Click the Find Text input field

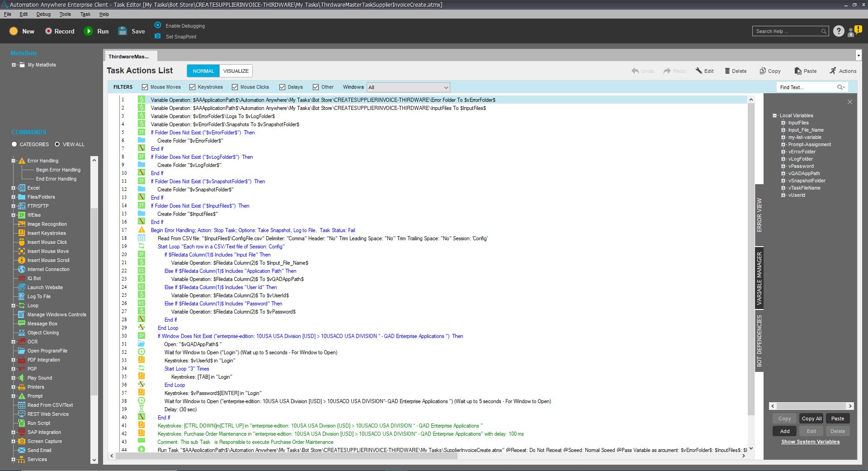(807, 87)
